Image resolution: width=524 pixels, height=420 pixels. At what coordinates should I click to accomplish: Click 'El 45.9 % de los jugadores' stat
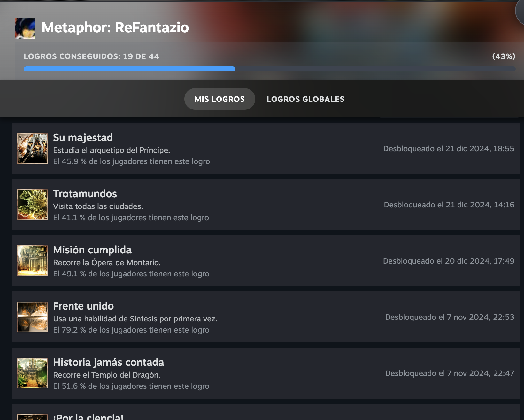[x=132, y=161]
